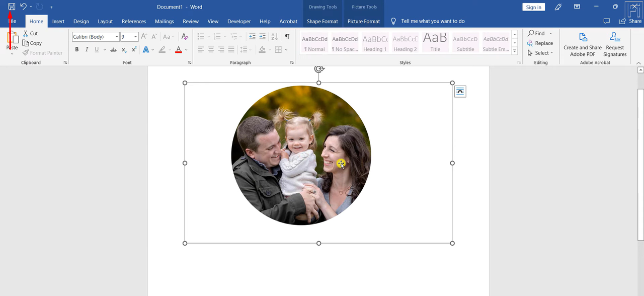The width and height of the screenshot is (644, 296).
Task: Toggle Show/Hide paragraph marks
Action: [287, 36]
